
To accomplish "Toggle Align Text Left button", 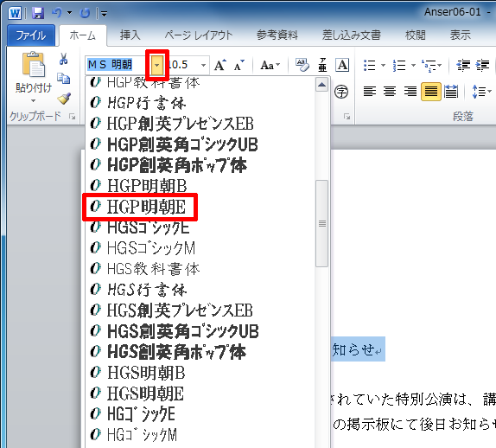I will [370, 92].
